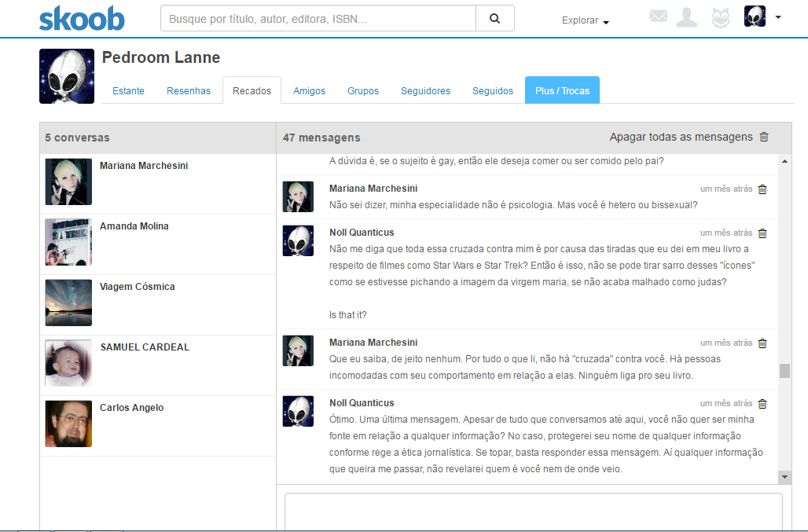This screenshot has width=808, height=532.
Task: Open the Estante tab
Action: (128, 90)
